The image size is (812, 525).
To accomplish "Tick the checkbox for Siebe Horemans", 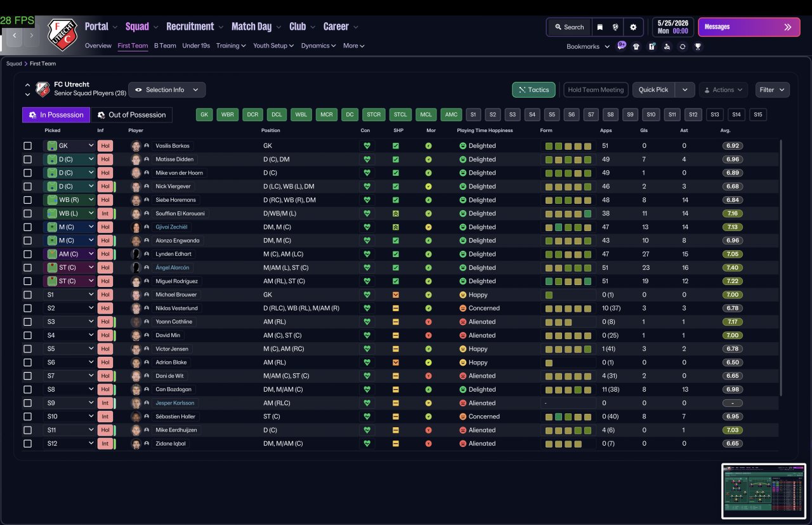I will [x=27, y=200].
